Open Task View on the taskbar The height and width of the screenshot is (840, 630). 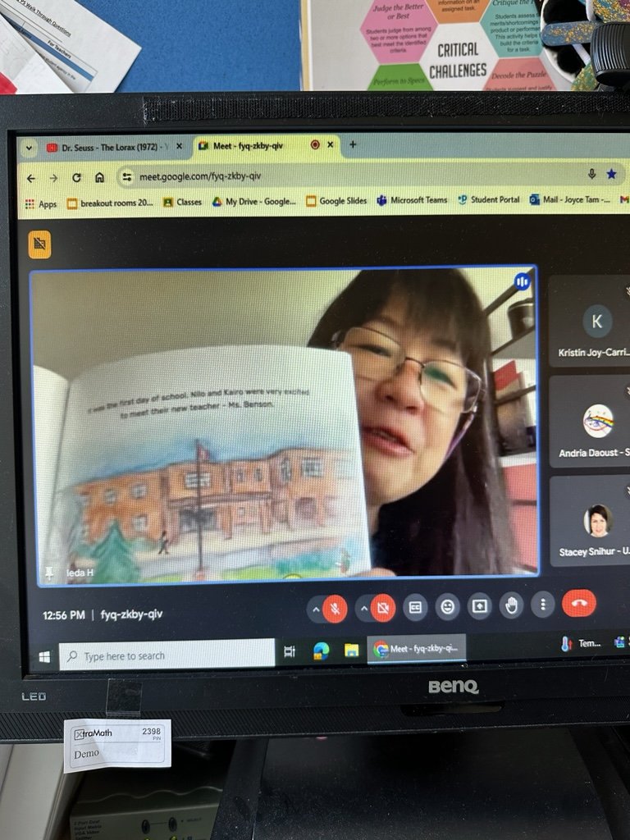pyautogui.click(x=290, y=651)
